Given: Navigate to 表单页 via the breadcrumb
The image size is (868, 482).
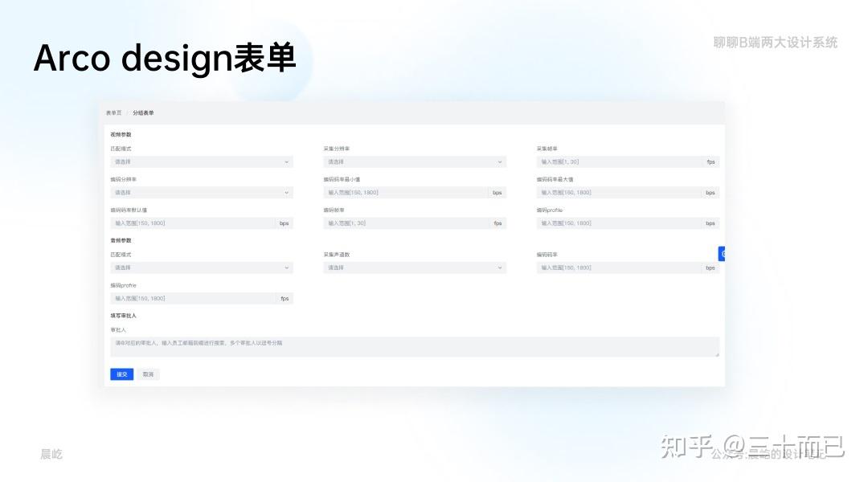Looking at the screenshot, I should coord(113,113).
